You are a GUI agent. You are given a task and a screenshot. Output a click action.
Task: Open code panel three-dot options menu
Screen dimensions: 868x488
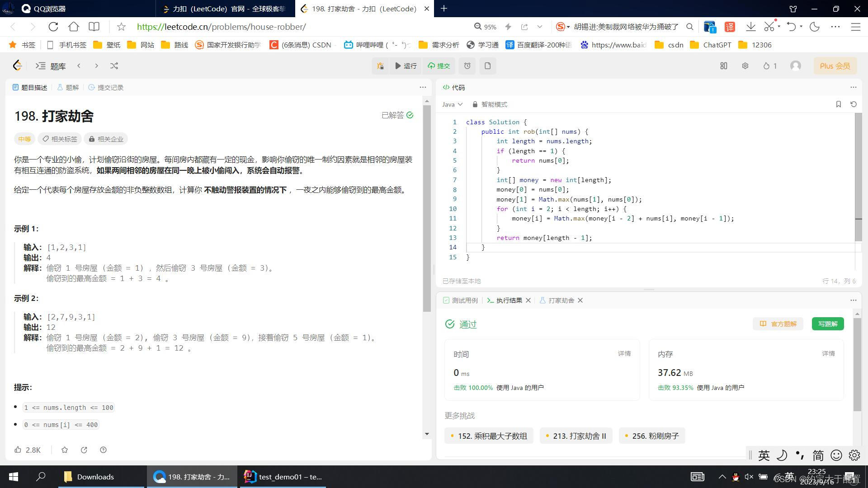pyautogui.click(x=853, y=87)
